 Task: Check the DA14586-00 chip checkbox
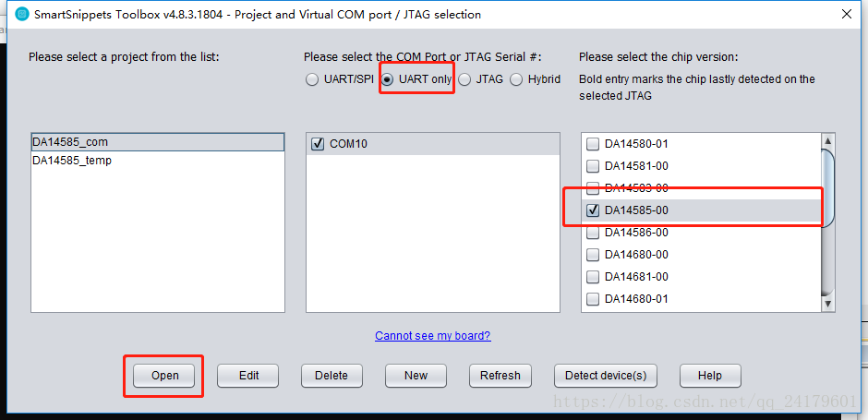[x=592, y=233]
